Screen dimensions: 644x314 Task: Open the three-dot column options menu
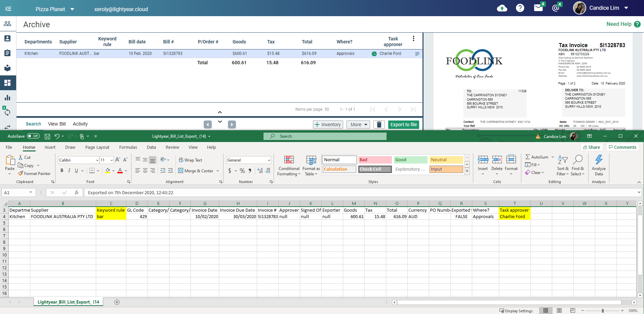pyautogui.click(x=413, y=39)
